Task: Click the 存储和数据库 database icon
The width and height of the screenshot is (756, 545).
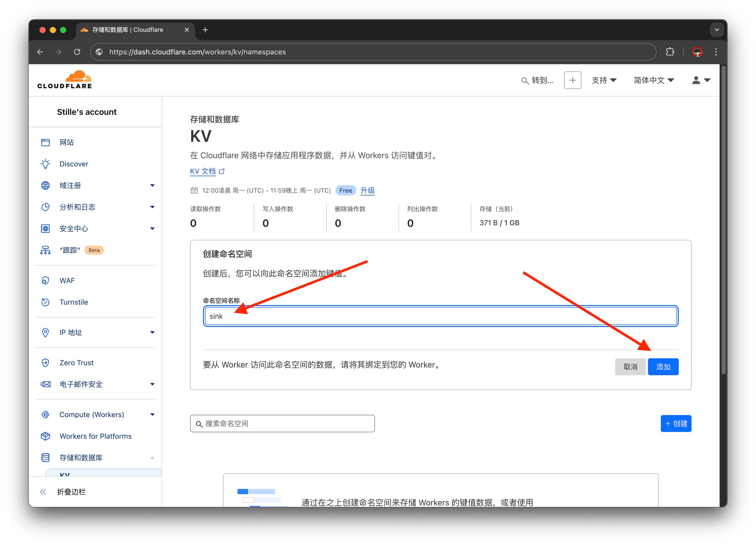Action: click(45, 458)
